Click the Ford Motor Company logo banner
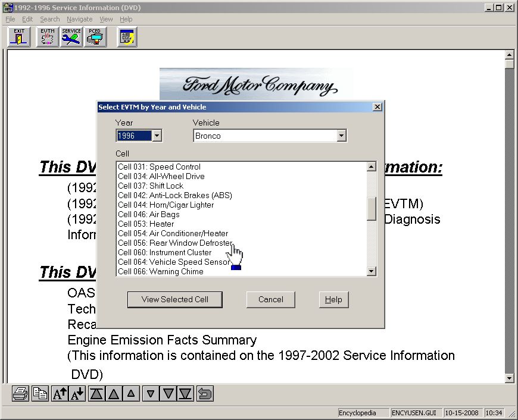The image size is (518, 420). click(x=257, y=84)
